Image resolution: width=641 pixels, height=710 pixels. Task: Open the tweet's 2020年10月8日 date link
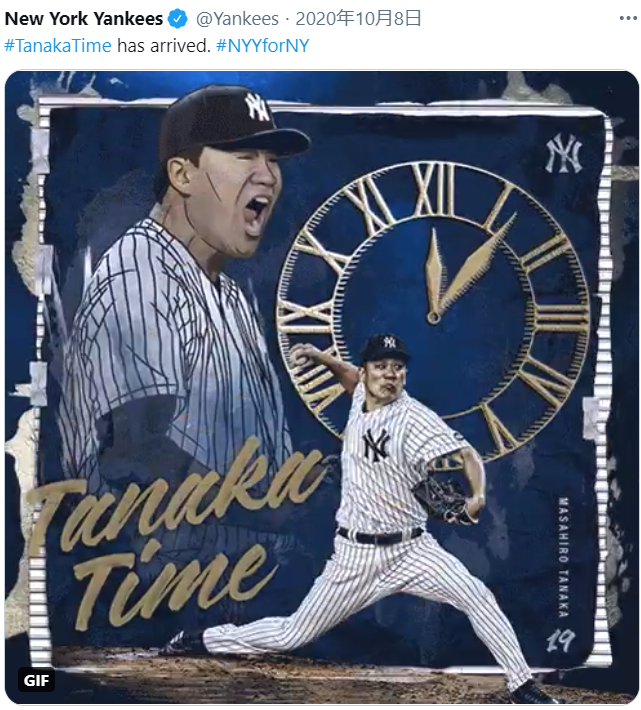358,19
